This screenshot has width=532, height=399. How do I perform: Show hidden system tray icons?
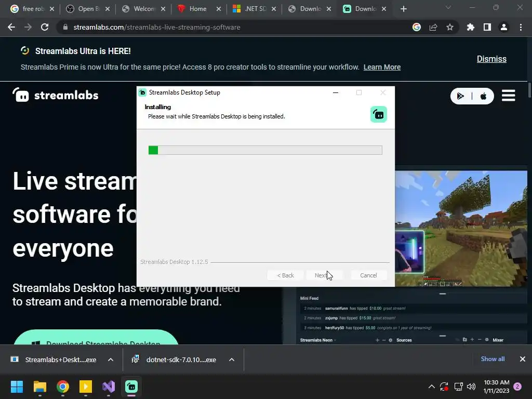tap(432, 387)
